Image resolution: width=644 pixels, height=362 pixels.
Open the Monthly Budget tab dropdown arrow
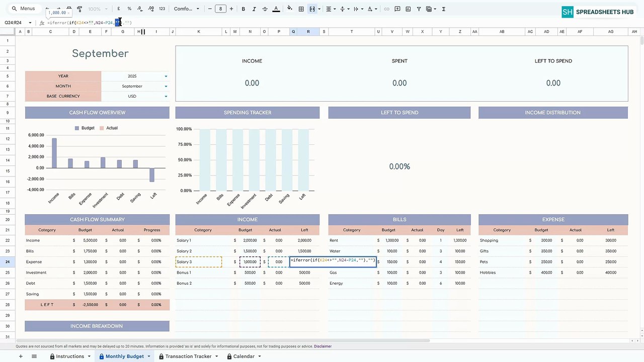tap(148, 356)
